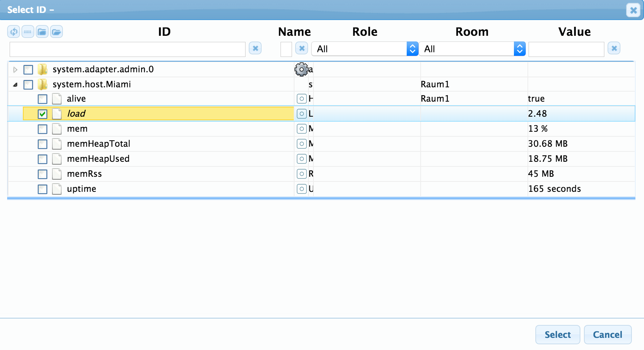Click Raum1 in system.host.Miami row
This screenshot has height=350, width=644.
coord(435,84)
